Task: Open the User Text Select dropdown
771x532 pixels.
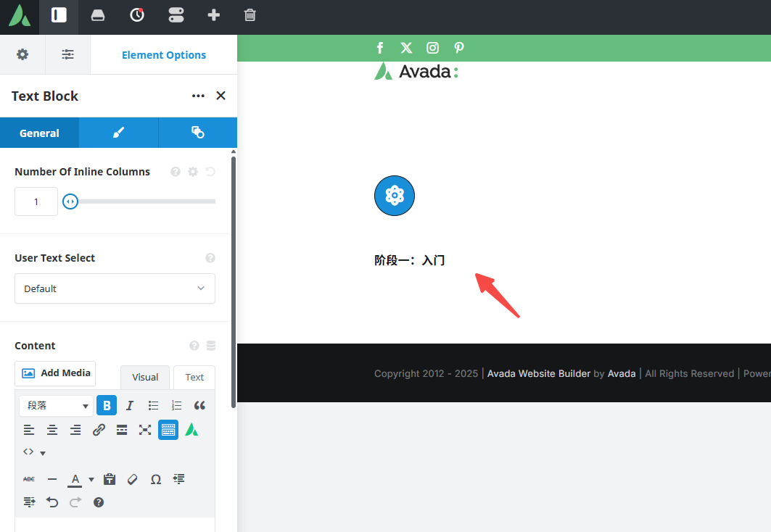Action: pos(115,288)
